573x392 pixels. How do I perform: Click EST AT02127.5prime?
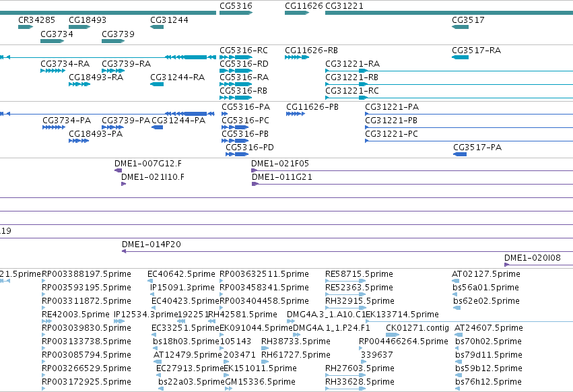point(485,274)
